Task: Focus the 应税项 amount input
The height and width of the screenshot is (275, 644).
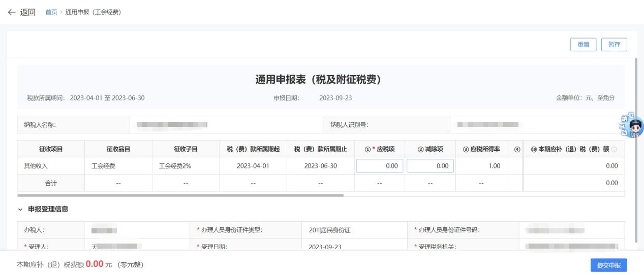Action: pyautogui.click(x=380, y=166)
